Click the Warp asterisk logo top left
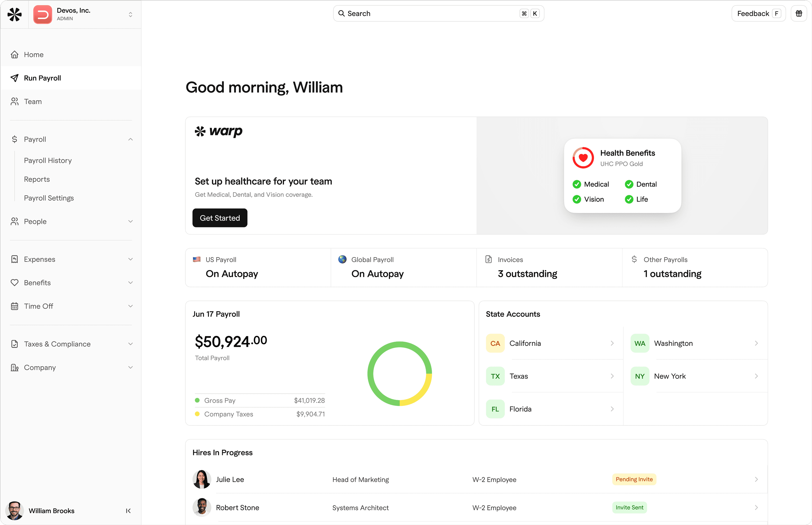Viewport: 812px width, 525px height. click(x=14, y=14)
